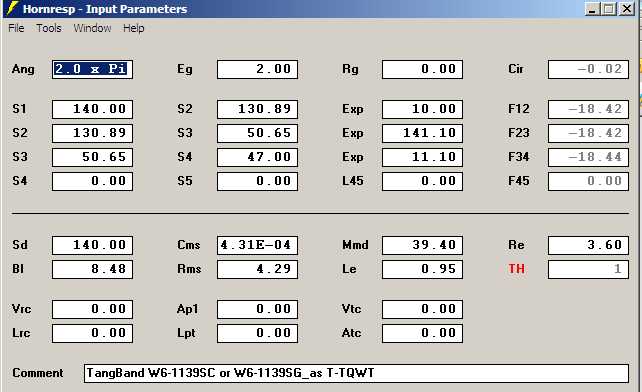Click the L45 label
Image resolution: width=642 pixels, height=392 pixels.
coord(353,181)
